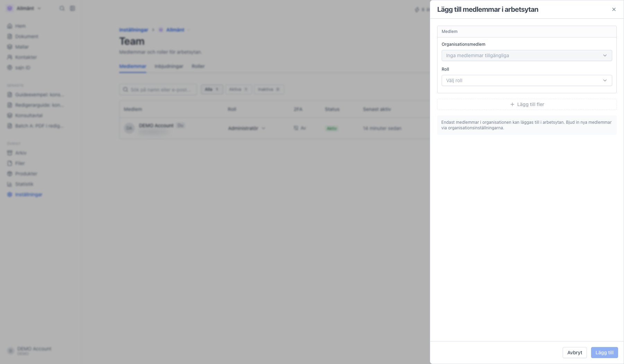This screenshot has height=364, width=624.
Task: Open sajn ID in the sidebar
Action: [x=19, y=68]
